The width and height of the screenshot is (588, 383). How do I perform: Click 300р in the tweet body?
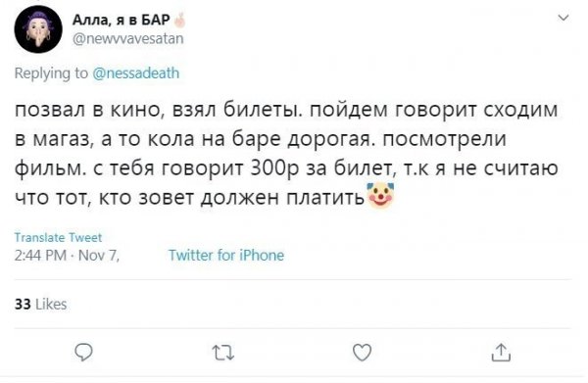pyautogui.click(x=274, y=168)
